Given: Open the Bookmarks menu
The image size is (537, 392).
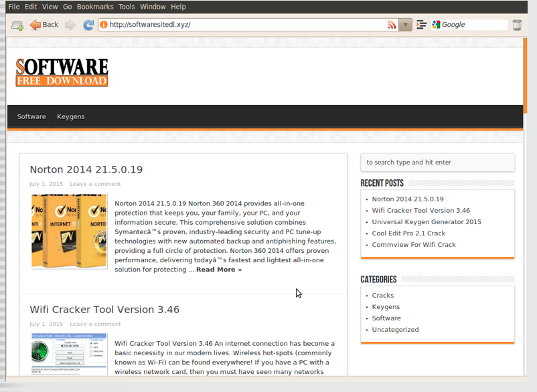Looking at the screenshot, I should 95,7.
